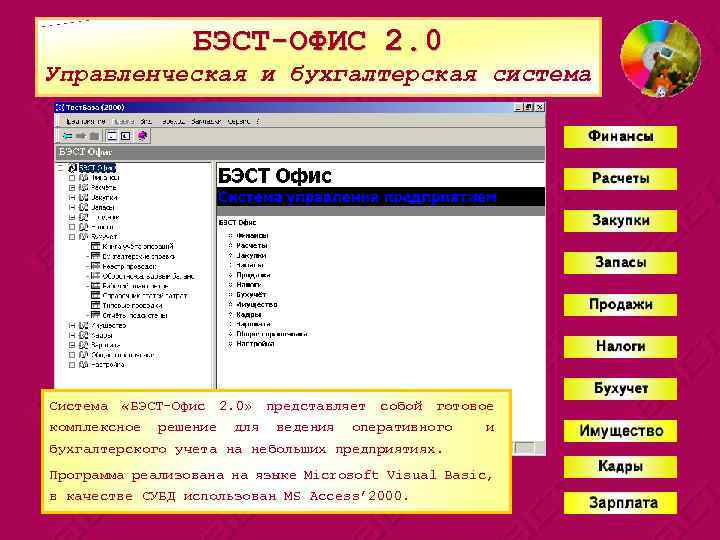Expand the Кадры node in the tree

72,335
